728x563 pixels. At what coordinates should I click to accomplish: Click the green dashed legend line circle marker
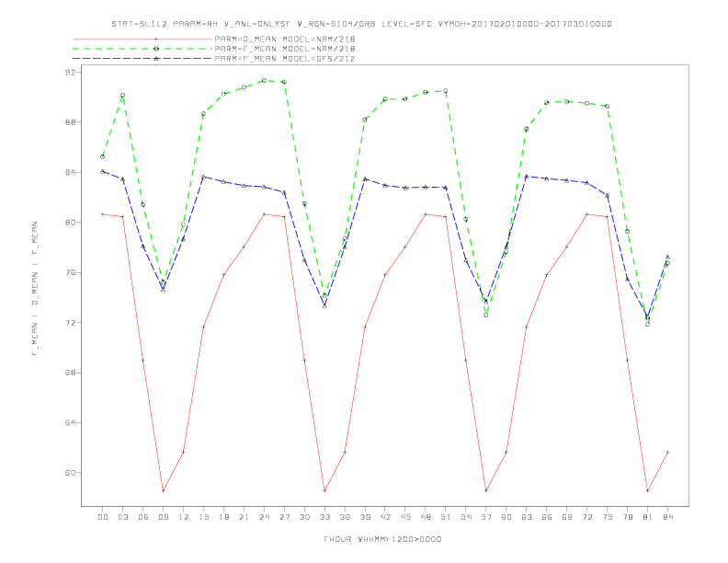pyautogui.click(x=156, y=49)
